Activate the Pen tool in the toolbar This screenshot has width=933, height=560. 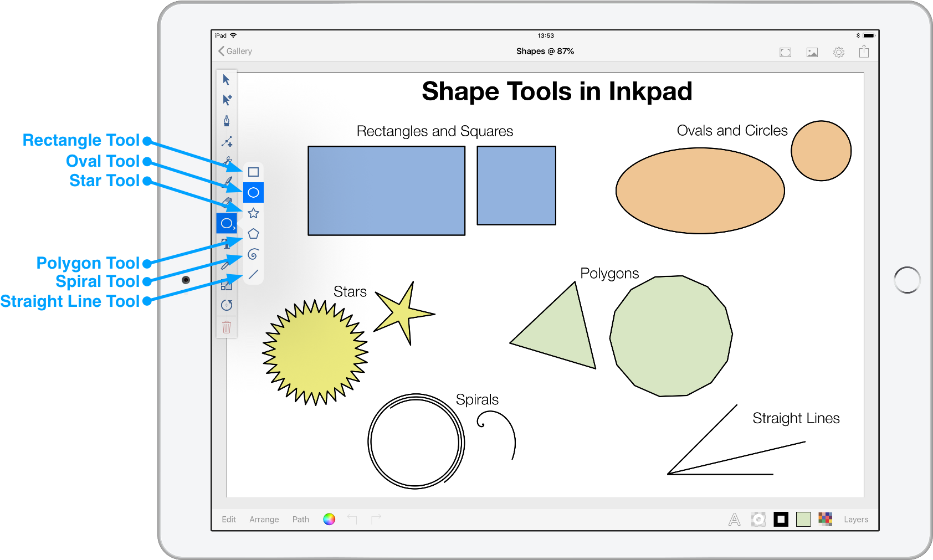click(226, 121)
